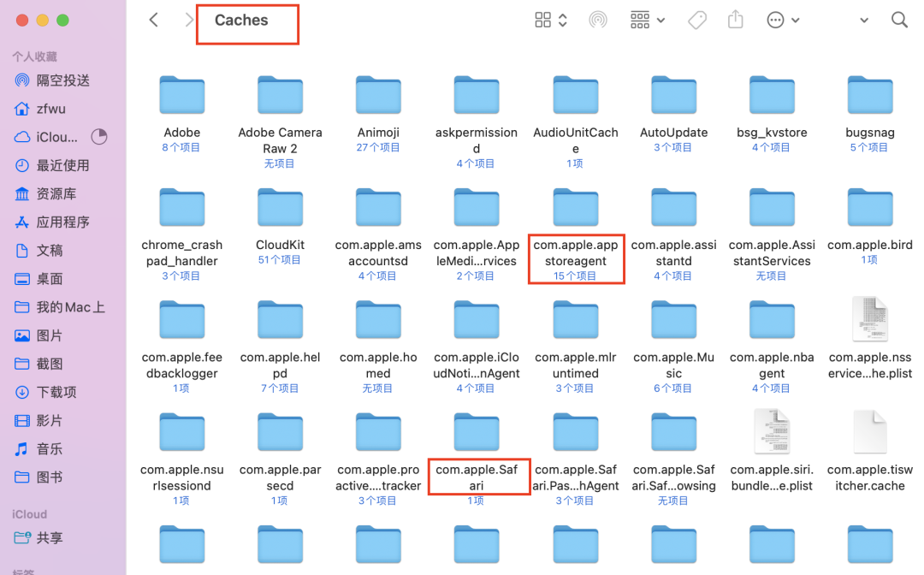Open the AirDrop toolbar icon
The width and height of the screenshot is (924, 575).
[x=597, y=20]
